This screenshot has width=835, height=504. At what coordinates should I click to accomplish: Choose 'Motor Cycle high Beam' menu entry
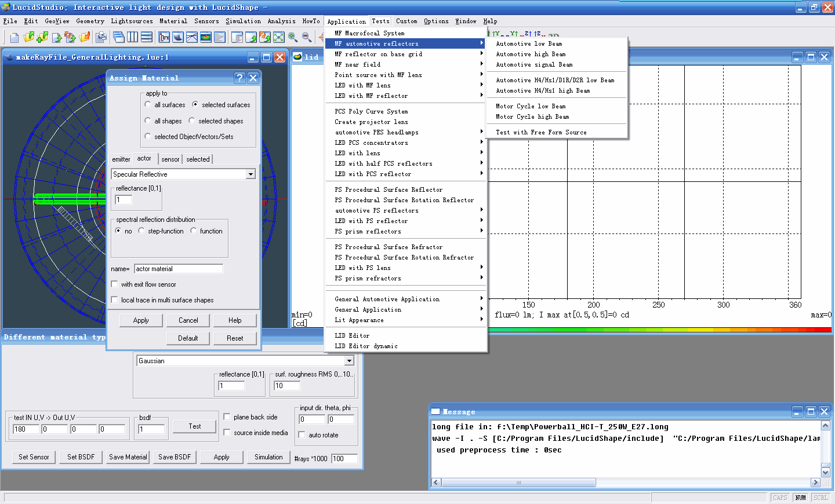(x=557, y=116)
